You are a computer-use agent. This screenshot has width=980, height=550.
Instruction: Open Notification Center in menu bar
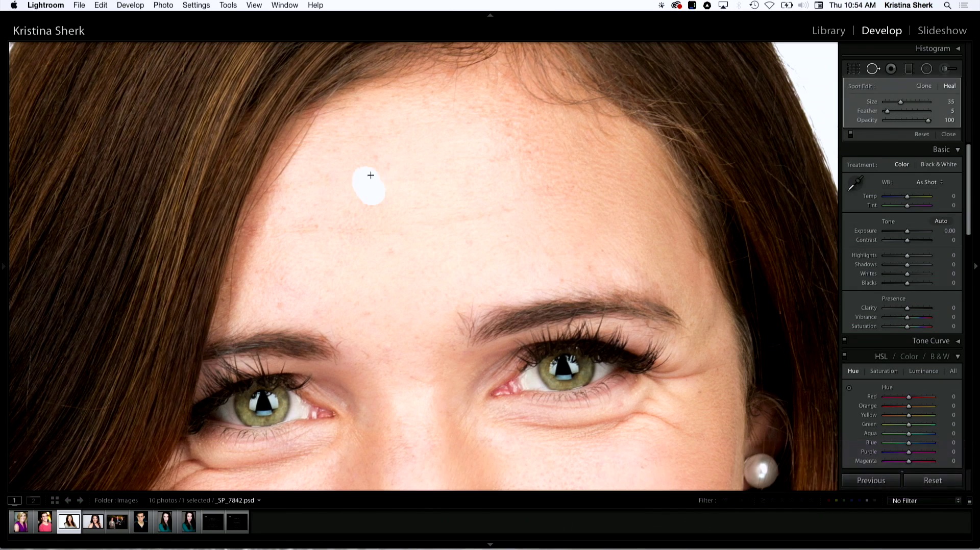[964, 5]
